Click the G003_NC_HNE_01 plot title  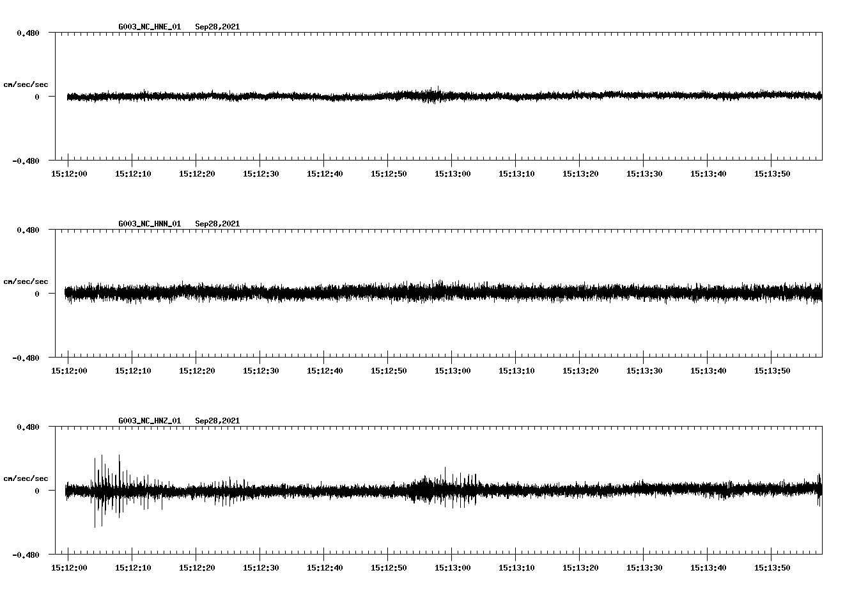pyautogui.click(x=150, y=27)
